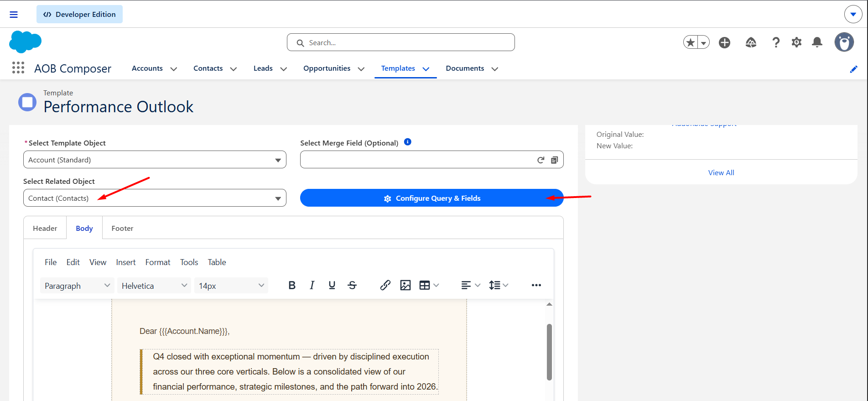Click the View All link

point(721,172)
